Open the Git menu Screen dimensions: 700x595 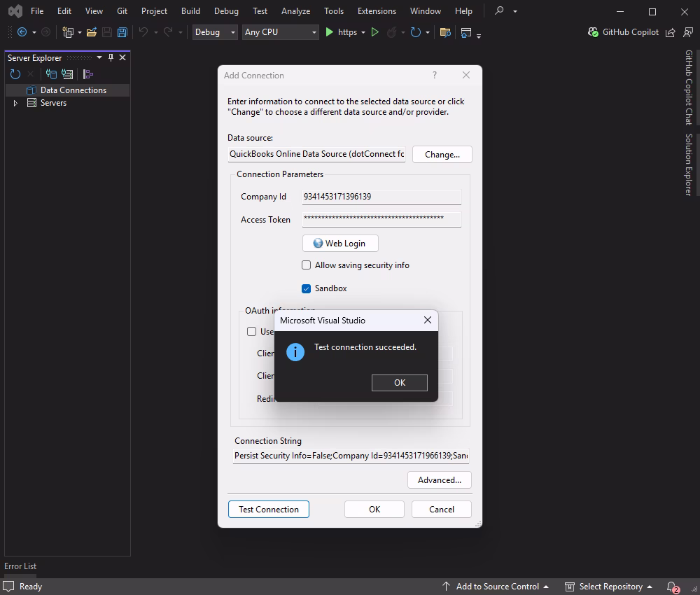click(122, 10)
